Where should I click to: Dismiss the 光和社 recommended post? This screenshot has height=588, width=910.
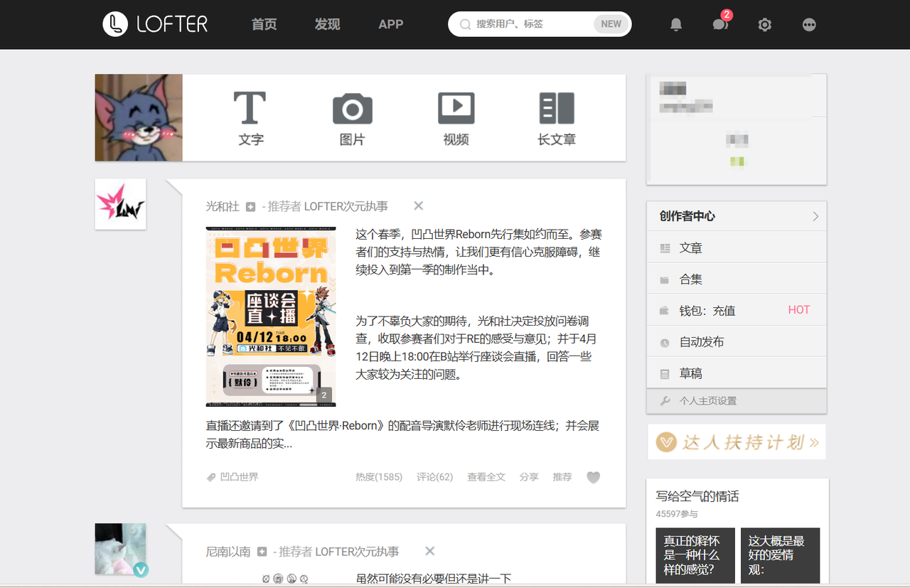(x=418, y=205)
